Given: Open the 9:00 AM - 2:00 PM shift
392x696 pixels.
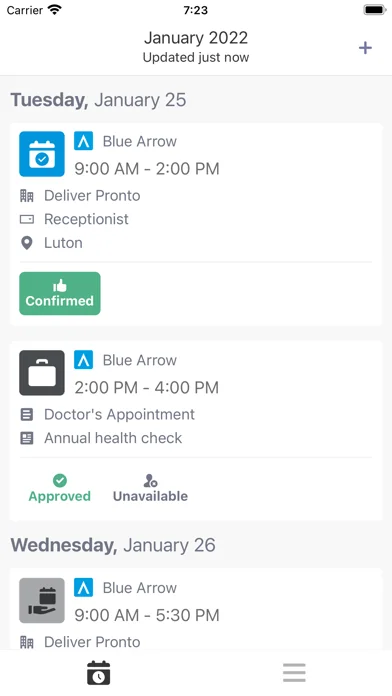Looking at the screenshot, I should pos(147,169).
